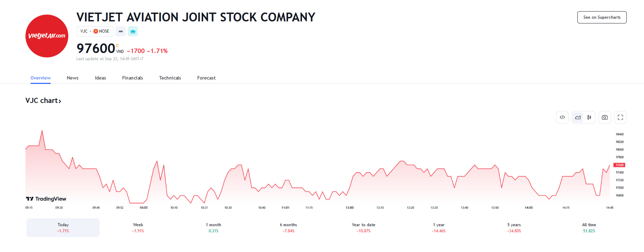644x252 pixels.
Task: Click the teal crown premium icon
Action: (133, 31)
